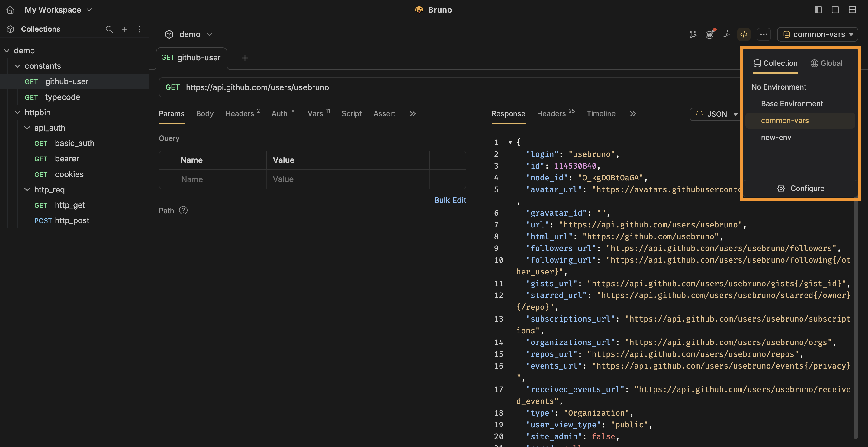The width and height of the screenshot is (868, 447).
Task: Toggle the left sidebar layout icon
Action: pyautogui.click(x=818, y=10)
